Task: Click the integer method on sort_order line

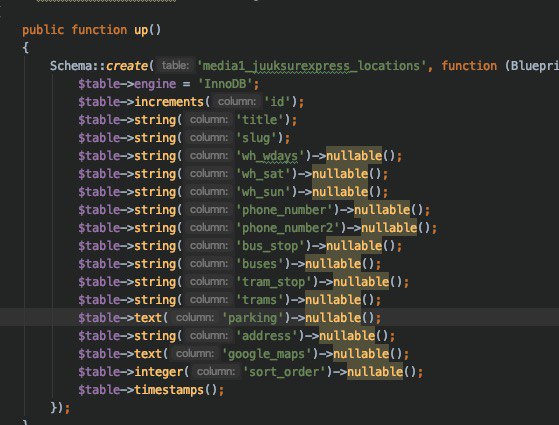Action: tap(159, 372)
